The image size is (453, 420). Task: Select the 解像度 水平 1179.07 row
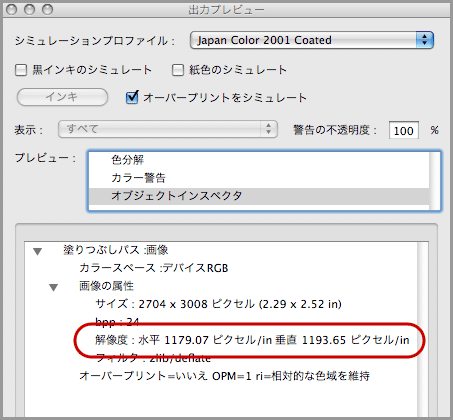point(252,340)
